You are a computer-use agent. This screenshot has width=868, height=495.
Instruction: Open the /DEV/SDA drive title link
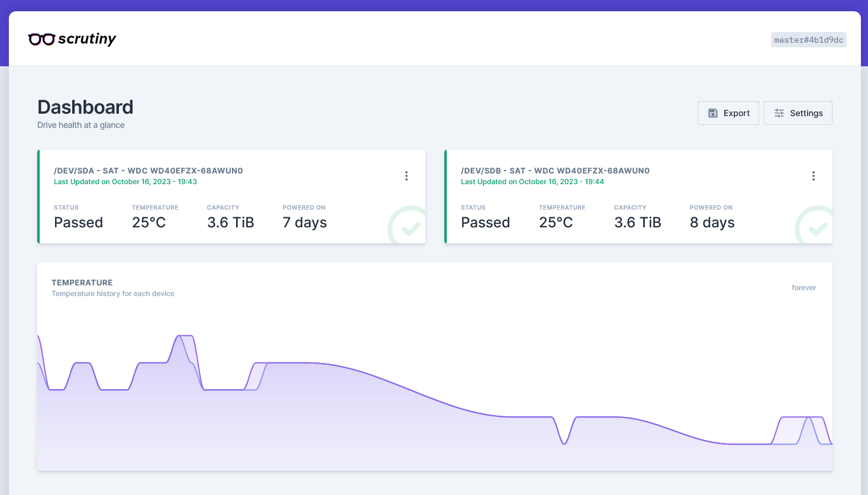[148, 171]
